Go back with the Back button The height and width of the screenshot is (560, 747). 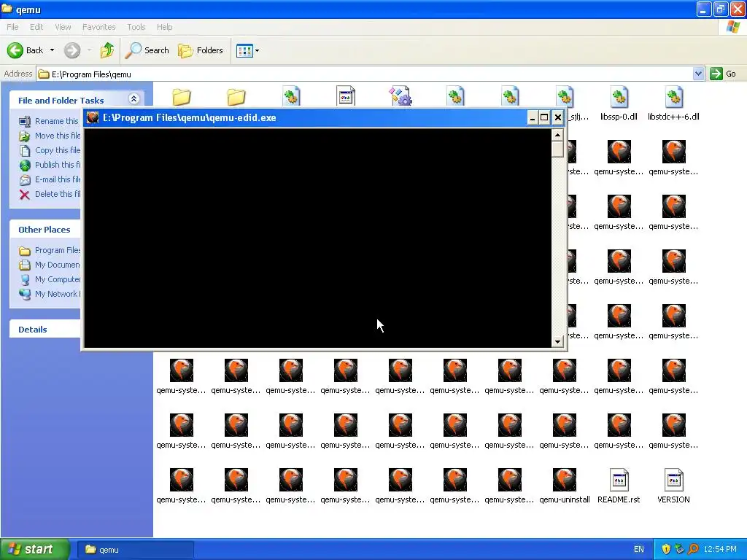[x=25, y=50]
